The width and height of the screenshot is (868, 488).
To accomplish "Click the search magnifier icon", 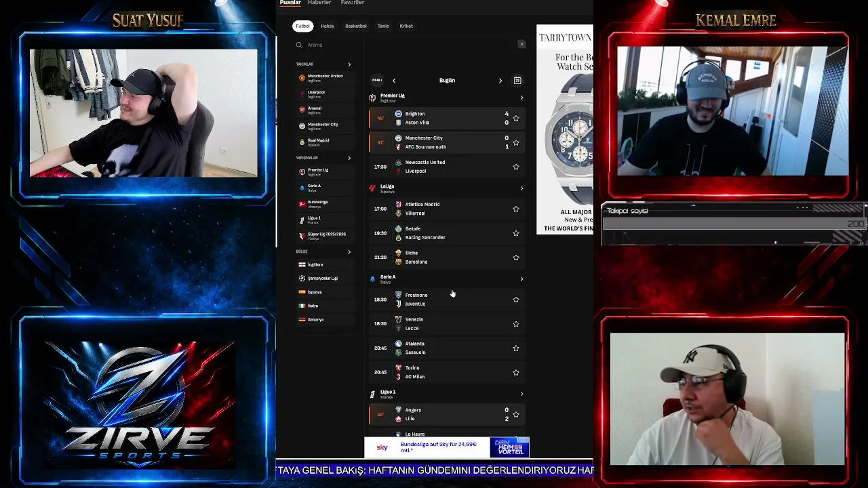I will coord(299,45).
